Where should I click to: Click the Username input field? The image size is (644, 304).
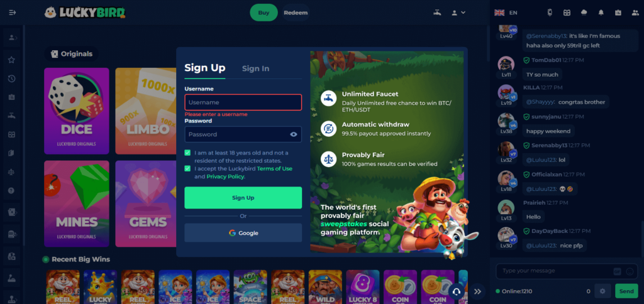243,102
